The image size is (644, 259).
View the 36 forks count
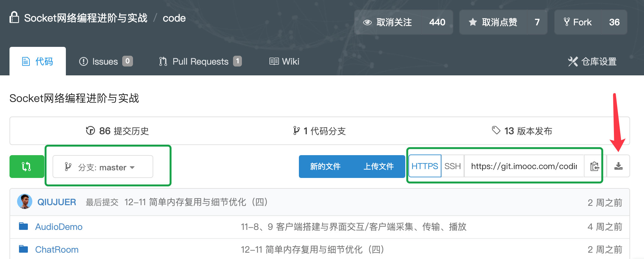click(x=614, y=22)
